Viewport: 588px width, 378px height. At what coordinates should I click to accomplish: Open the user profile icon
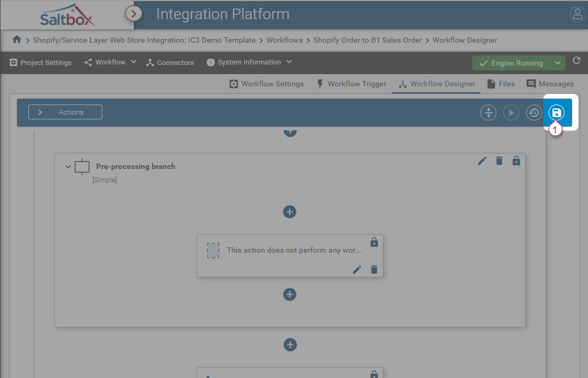coord(577,14)
